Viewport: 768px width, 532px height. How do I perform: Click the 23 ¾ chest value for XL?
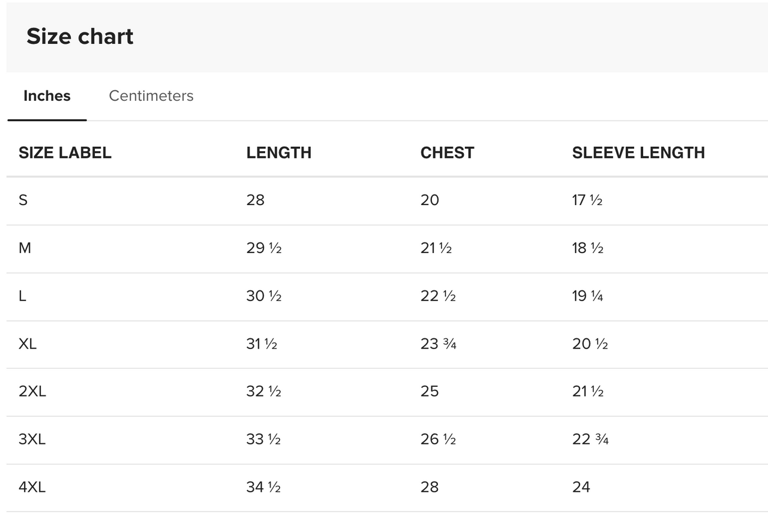point(438,344)
